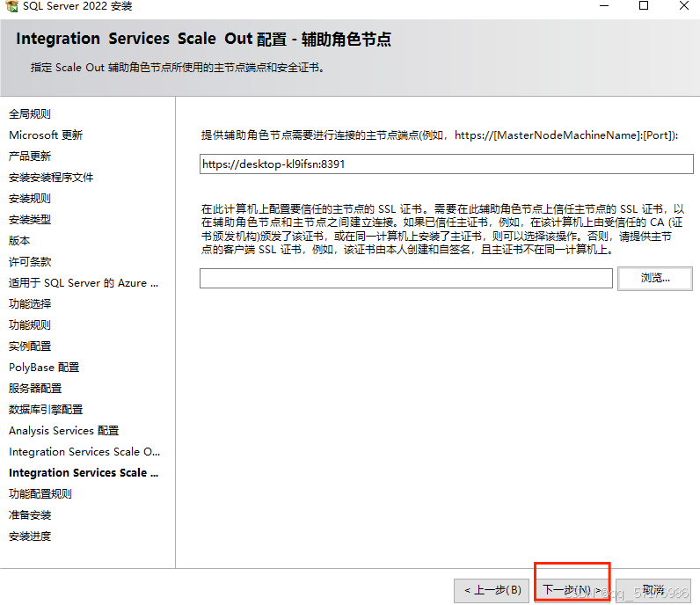Proceed with 下一步(N) button
Screen dimensions: 700x605
point(572,590)
